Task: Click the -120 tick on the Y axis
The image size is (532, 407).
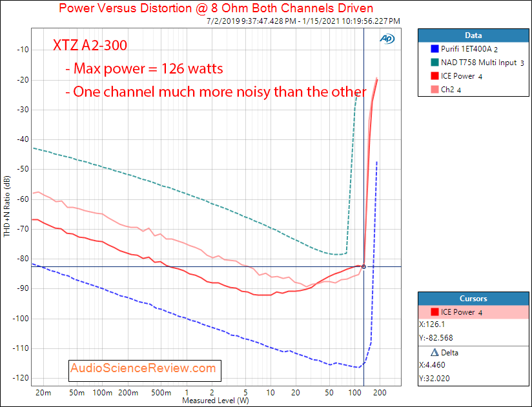Action: point(21,378)
